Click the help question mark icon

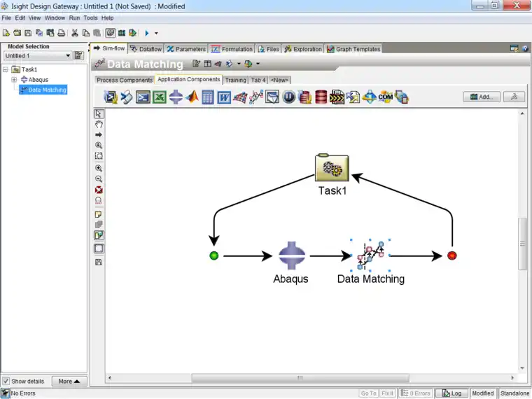pyautogui.click(x=525, y=48)
